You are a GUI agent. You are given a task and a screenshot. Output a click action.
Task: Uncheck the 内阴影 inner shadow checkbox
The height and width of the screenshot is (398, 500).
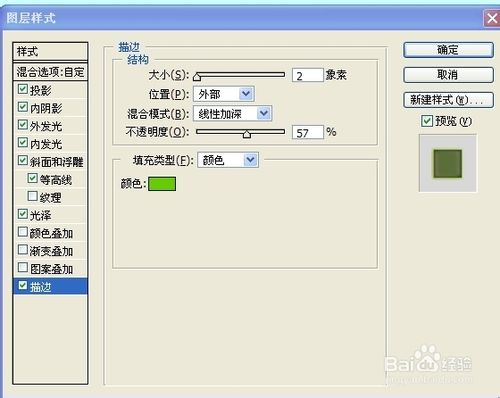pos(23,107)
